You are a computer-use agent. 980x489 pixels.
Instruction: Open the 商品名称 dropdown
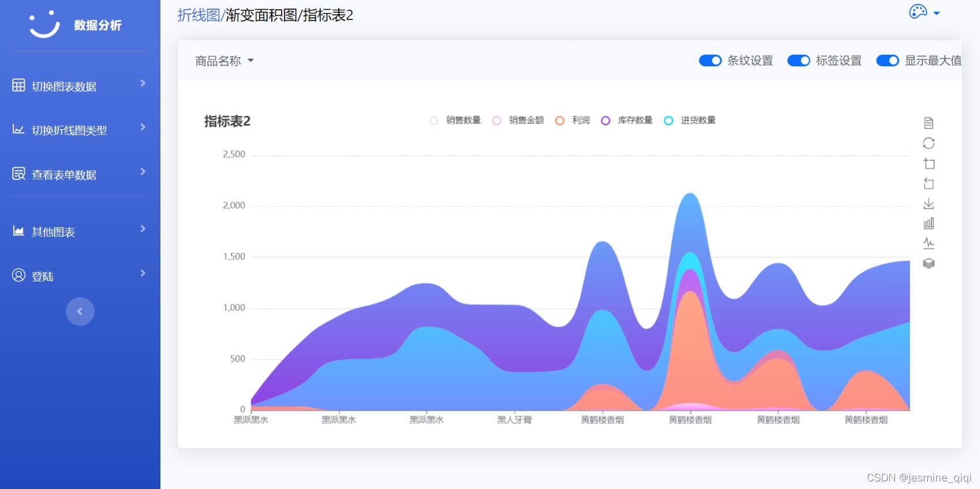[225, 61]
